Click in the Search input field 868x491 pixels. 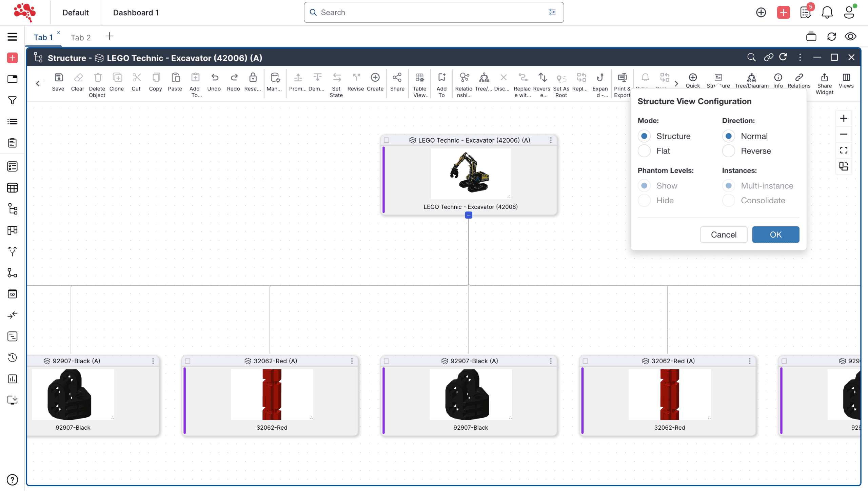[434, 13]
